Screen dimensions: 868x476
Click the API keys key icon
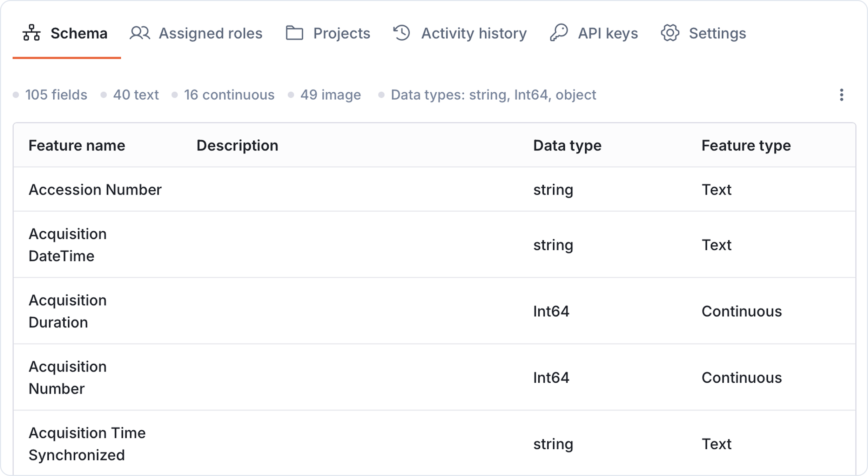[x=559, y=33]
